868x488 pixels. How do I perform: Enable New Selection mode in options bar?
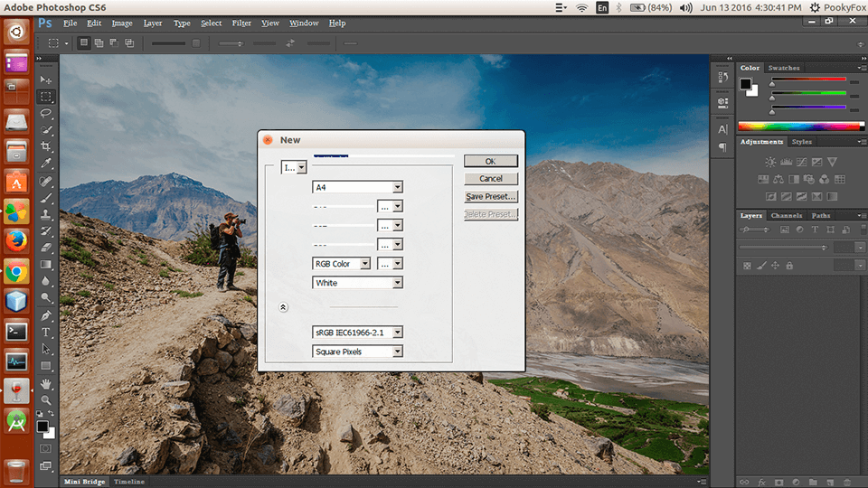coord(83,42)
